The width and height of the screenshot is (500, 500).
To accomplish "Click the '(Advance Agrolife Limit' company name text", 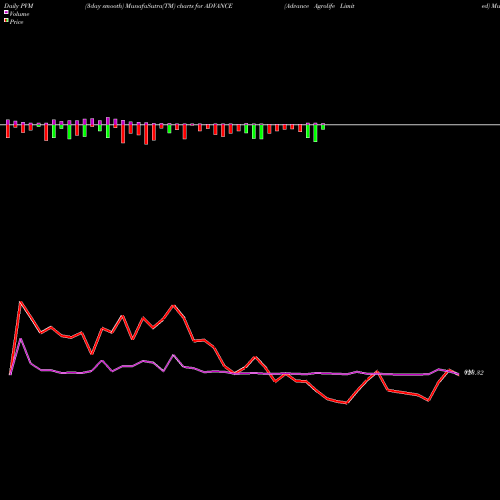I will 319,6.
